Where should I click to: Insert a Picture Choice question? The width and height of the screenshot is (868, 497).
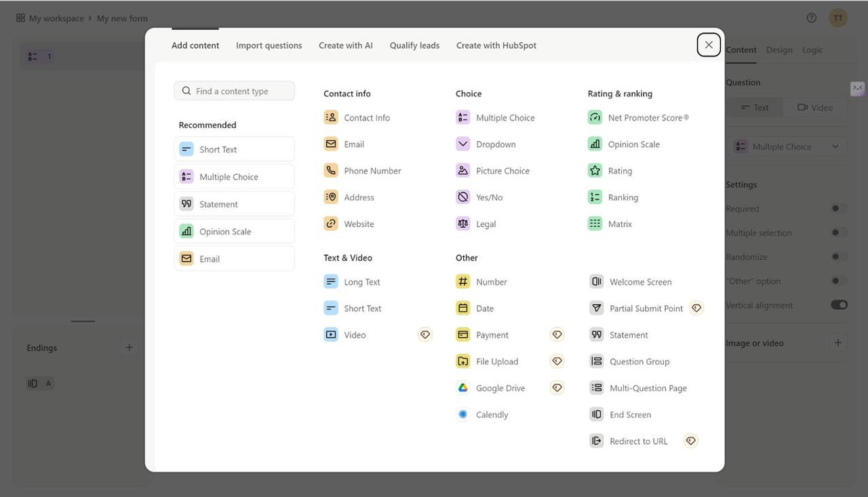click(502, 170)
